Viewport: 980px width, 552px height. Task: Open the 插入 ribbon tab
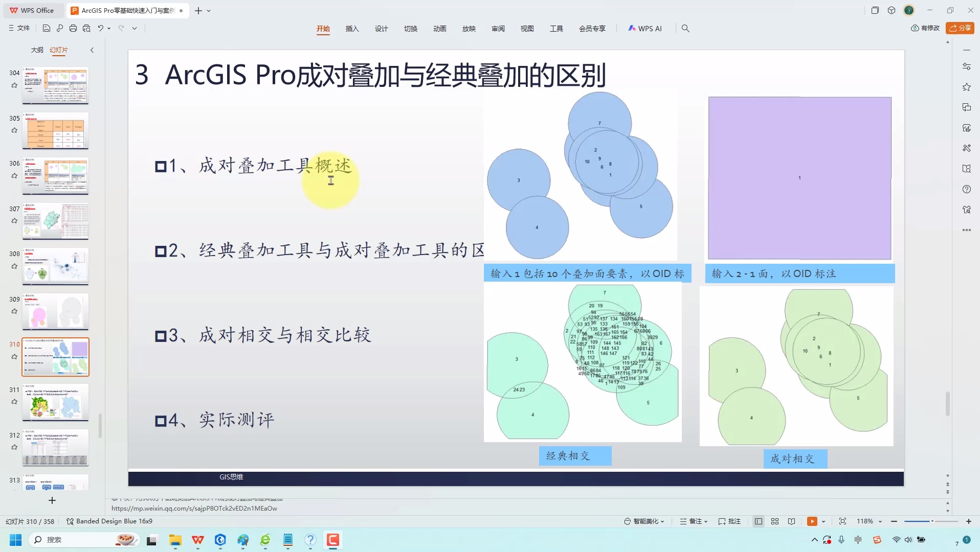(x=352, y=29)
